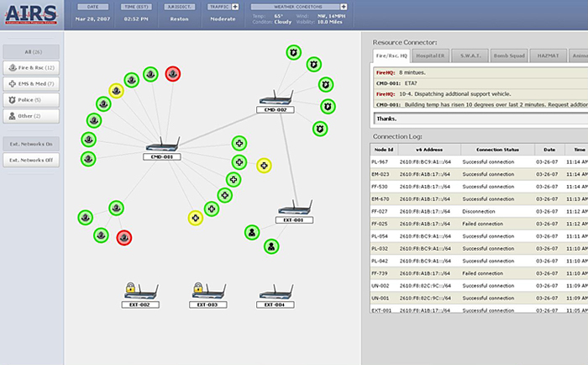Switch to Fire/Rsc. HQ tab

click(x=391, y=56)
